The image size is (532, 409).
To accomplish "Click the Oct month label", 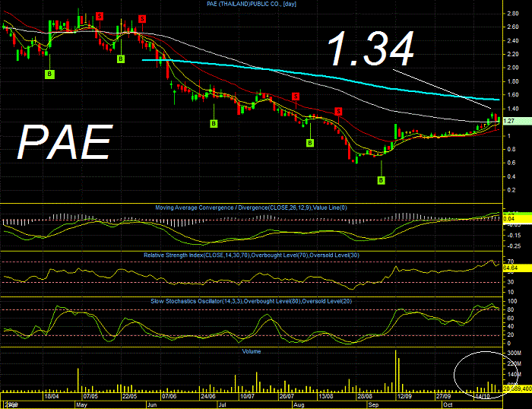I will tap(448, 404).
